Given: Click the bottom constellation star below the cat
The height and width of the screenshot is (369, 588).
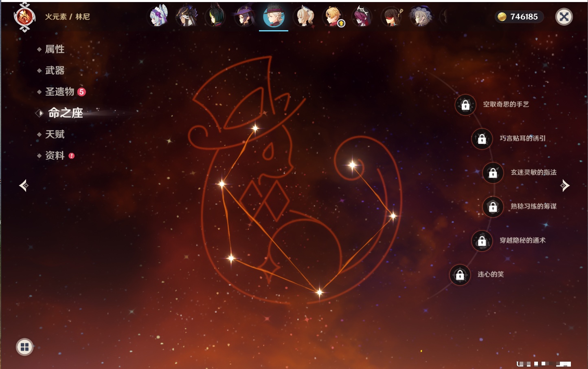Looking at the screenshot, I should (x=320, y=292).
